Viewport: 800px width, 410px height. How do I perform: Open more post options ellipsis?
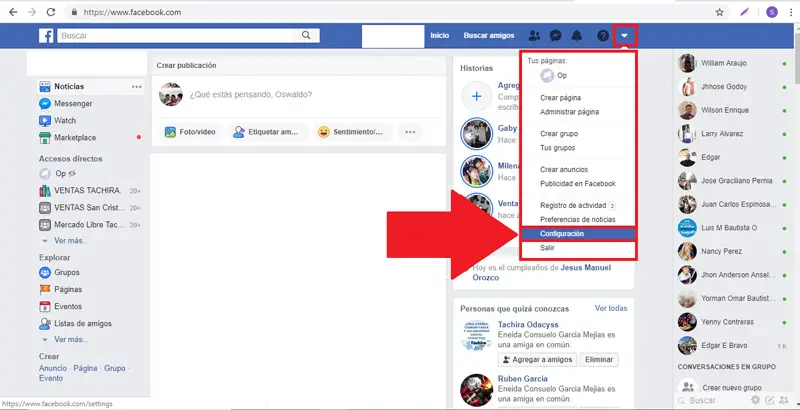(410, 132)
